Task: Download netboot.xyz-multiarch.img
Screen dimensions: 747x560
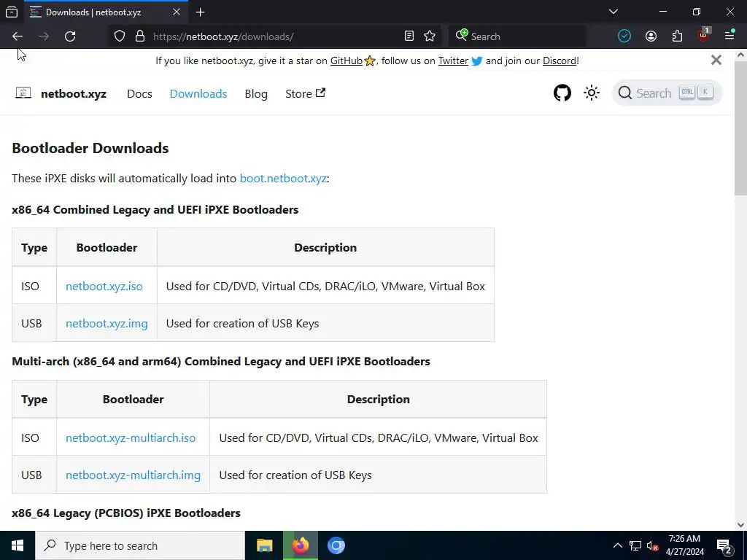Action: 133,475
